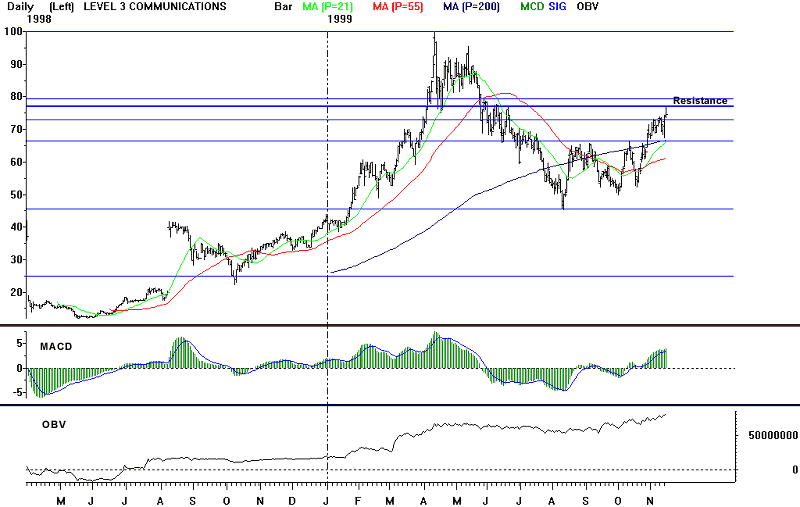Image resolution: width=800 pixels, height=507 pixels.
Task: Select the MA (P=55) legend entry
Action: [x=398, y=7]
